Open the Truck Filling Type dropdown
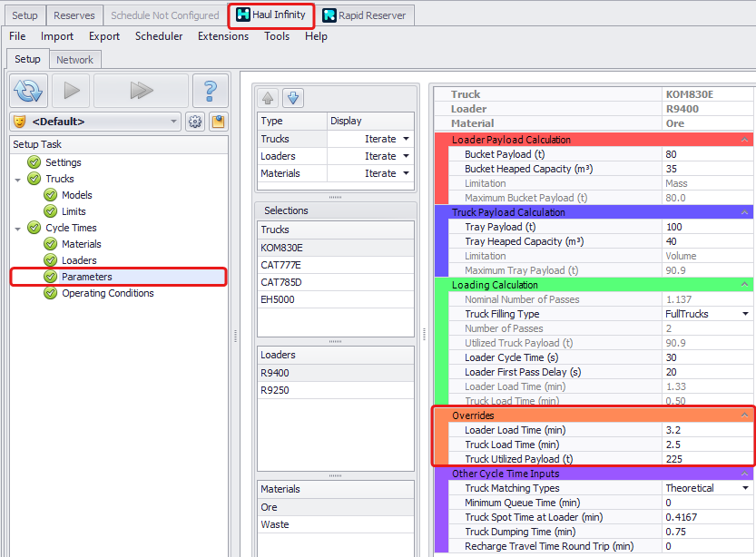This screenshot has width=756, height=557. (745, 314)
